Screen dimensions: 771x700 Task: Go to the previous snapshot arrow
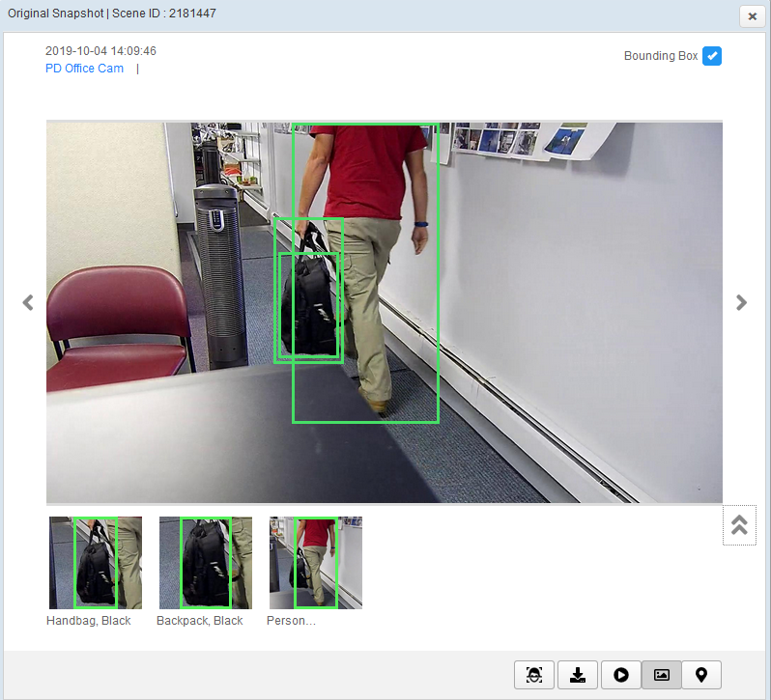[x=28, y=302]
